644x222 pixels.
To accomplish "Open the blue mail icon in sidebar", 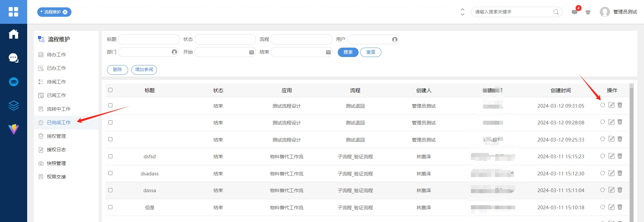I will click(13, 82).
